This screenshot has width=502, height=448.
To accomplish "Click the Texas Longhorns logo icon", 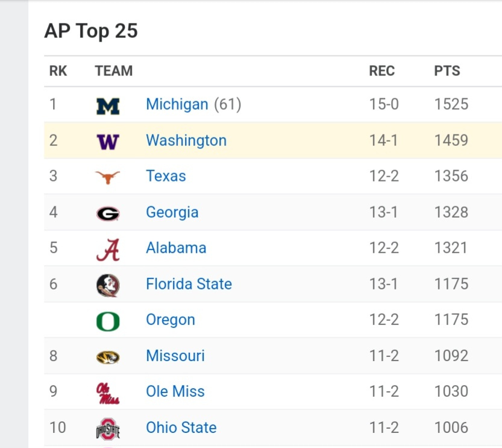I will pos(108,177).
